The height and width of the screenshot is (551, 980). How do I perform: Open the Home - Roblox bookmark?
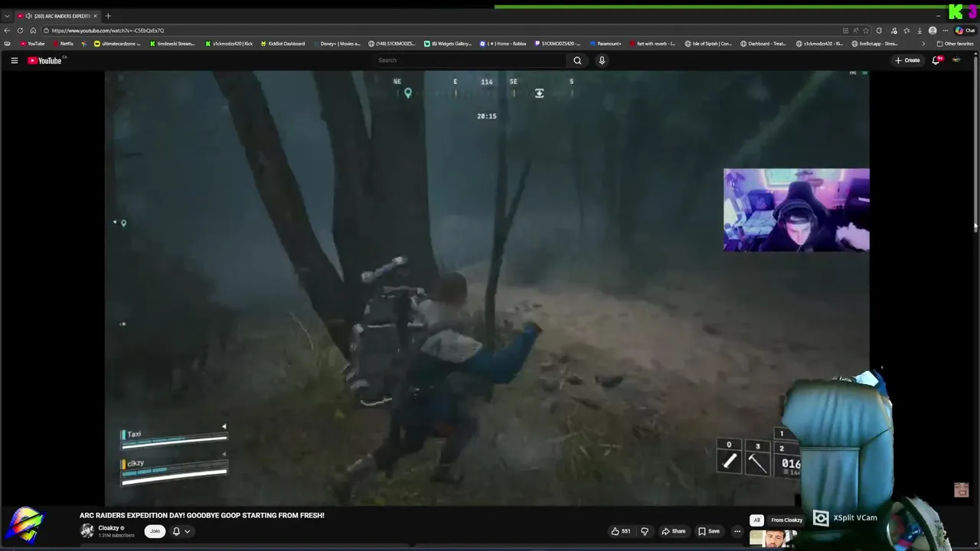pos(503,44)
